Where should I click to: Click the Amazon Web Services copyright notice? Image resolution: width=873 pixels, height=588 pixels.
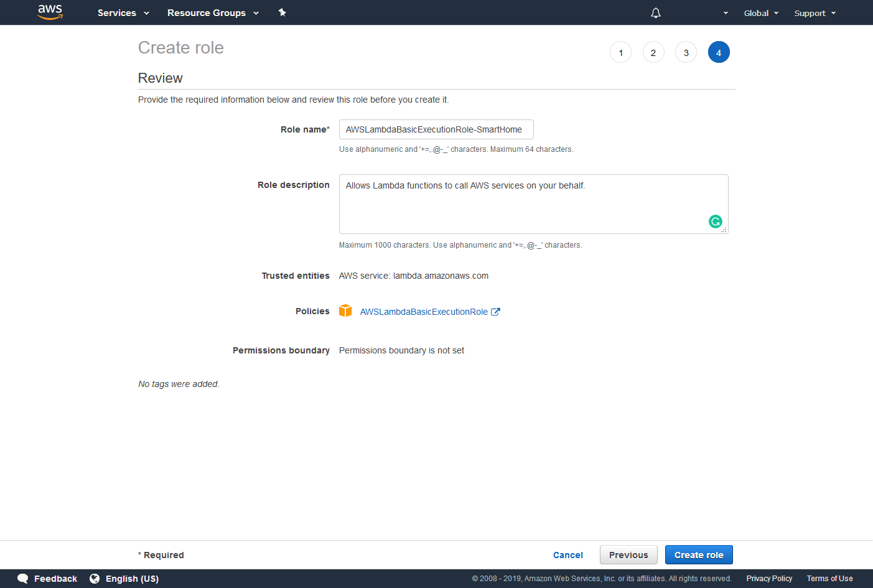pos(602,579)
